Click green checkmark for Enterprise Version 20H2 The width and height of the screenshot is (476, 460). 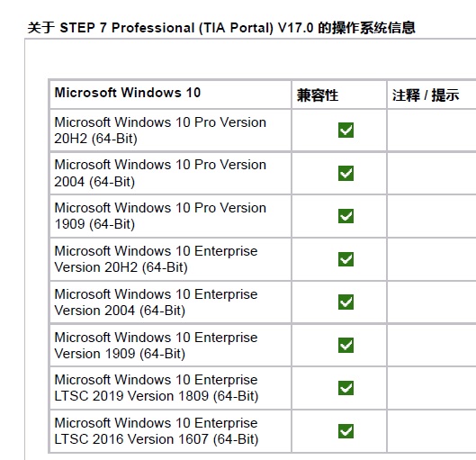(346, 259)
